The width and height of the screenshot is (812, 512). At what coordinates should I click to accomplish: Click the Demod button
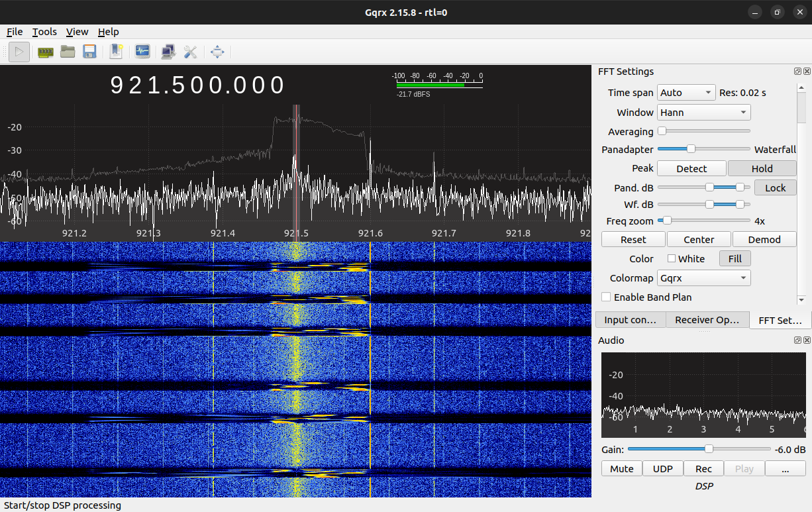tap(764, 240)
